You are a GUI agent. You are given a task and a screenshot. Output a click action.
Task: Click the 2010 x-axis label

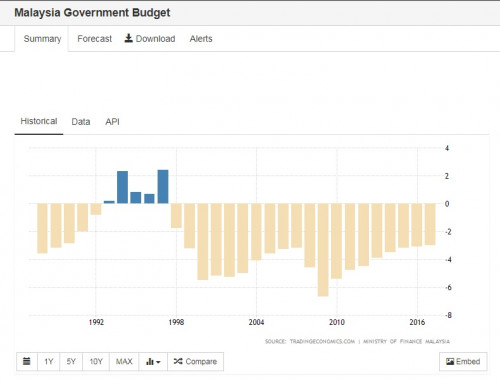pyautogui.click(x=337, y=322)
